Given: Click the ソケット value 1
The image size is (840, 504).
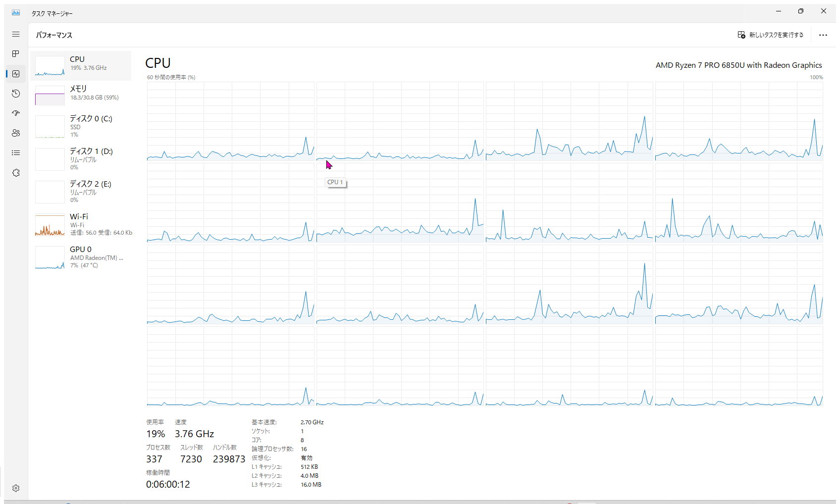Looking at the screenshot, I should [x=302, y=431].
